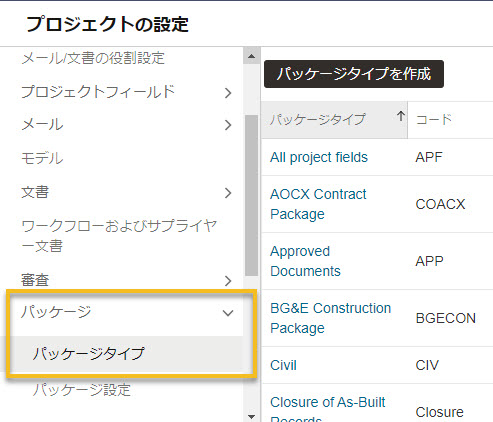Screen dimensions: 493x422
Task: Open BG&E Construction Package link
Action: click(330, 318)
